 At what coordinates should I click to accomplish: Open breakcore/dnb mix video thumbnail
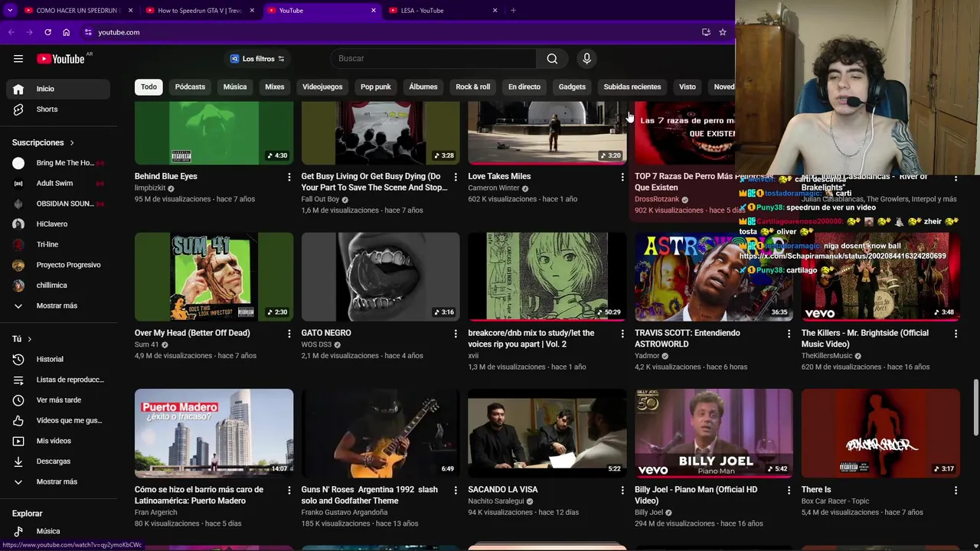(547, 276)
